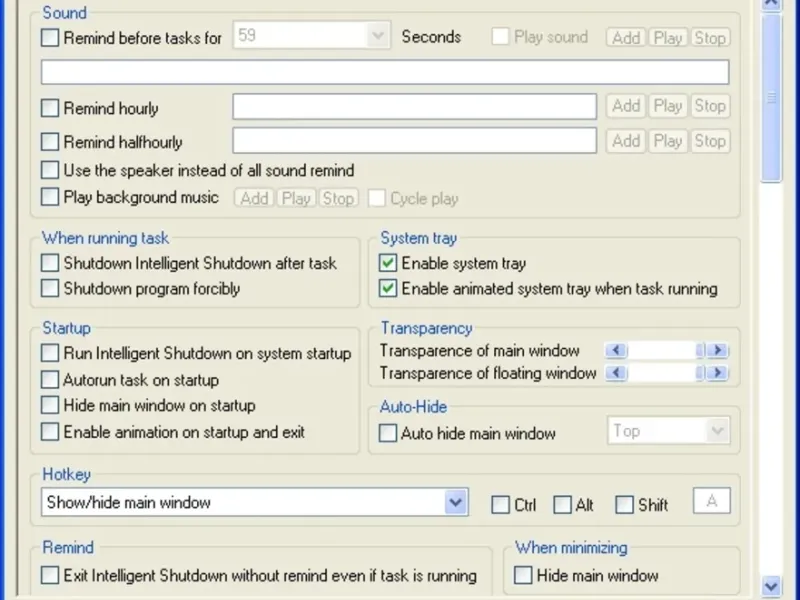800x600 pixels.
Task: Check Run Intelligent Shutdown on system startup
Action: coord(49,353)
